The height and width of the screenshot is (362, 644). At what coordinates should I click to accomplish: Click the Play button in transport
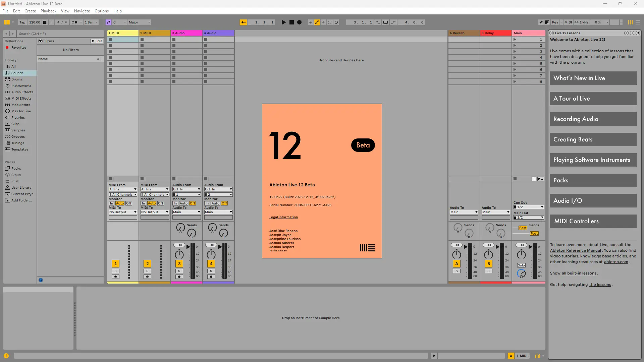pos(283,22)
